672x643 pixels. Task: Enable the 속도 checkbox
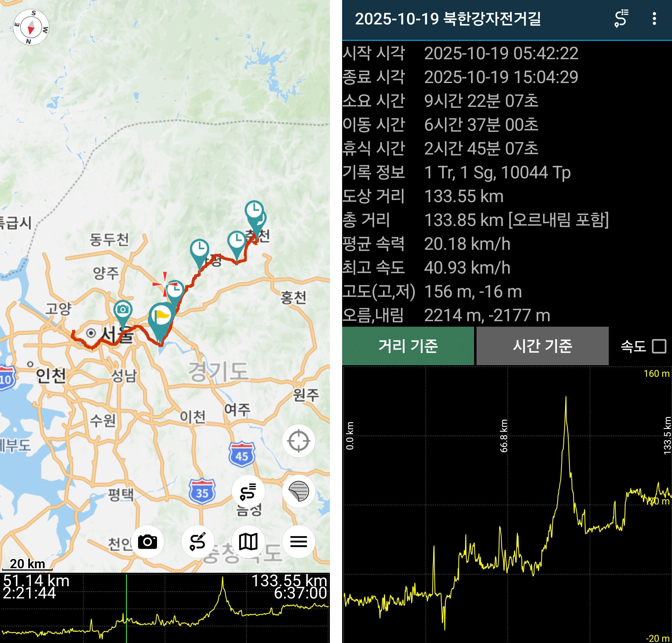(x=659, y=346)
